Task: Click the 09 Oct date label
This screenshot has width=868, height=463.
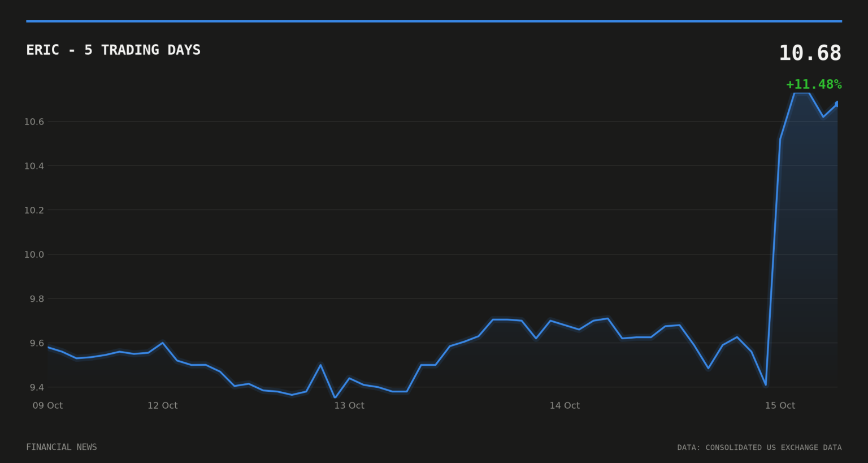Action: click(x=47, y=405)
